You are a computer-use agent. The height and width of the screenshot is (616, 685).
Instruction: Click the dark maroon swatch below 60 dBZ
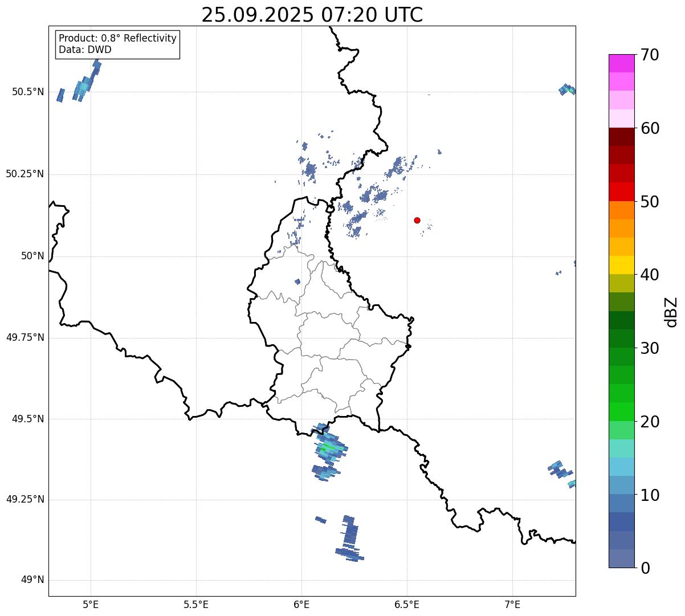click(621, 137)
